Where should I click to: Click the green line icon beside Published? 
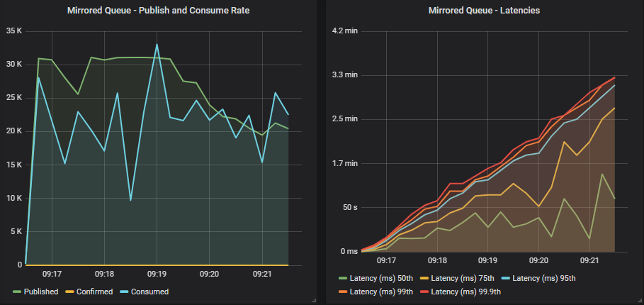pos(17,292)
